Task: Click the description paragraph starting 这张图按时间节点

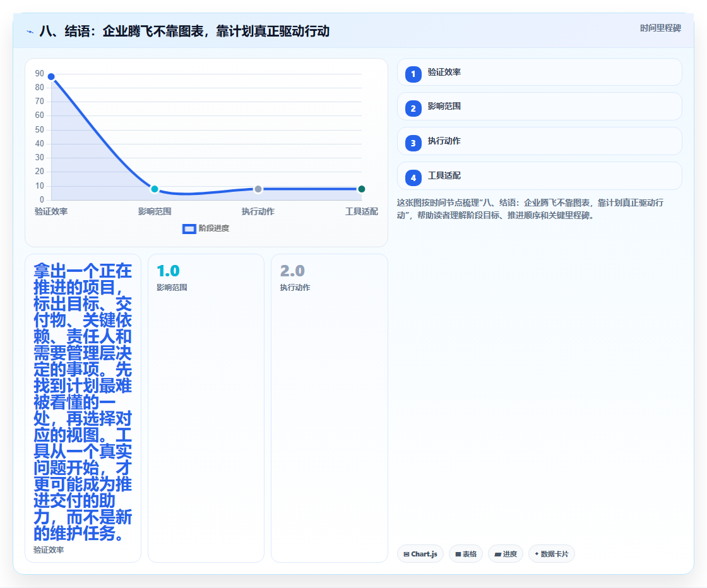Action: click(530, 209)
